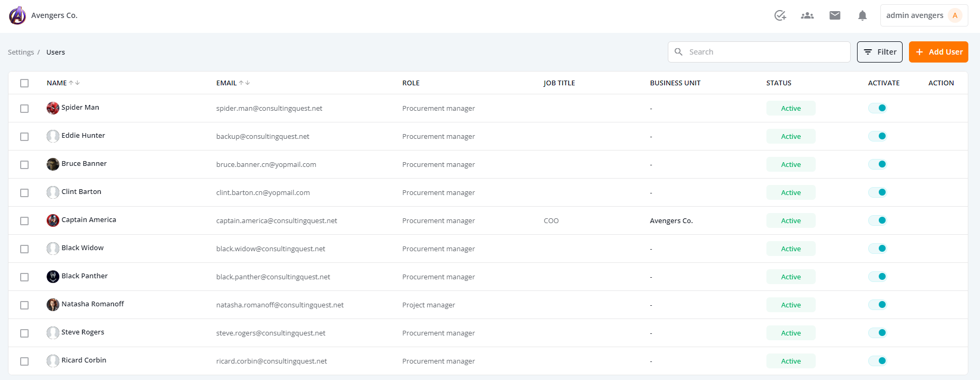Image resolution: width=980 pixels, height=380 pixels.
Task: Tick the select-all checkbox in table header
Action: (24, 83)
